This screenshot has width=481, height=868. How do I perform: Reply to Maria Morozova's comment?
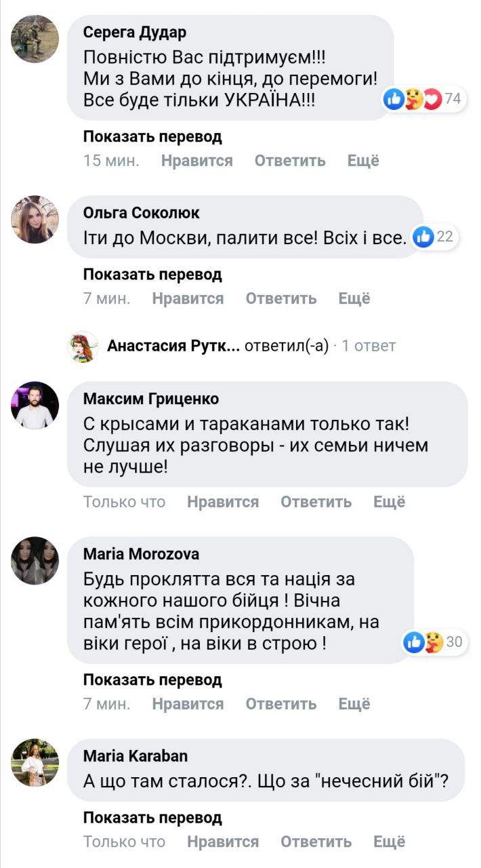(x=280, y=704)
